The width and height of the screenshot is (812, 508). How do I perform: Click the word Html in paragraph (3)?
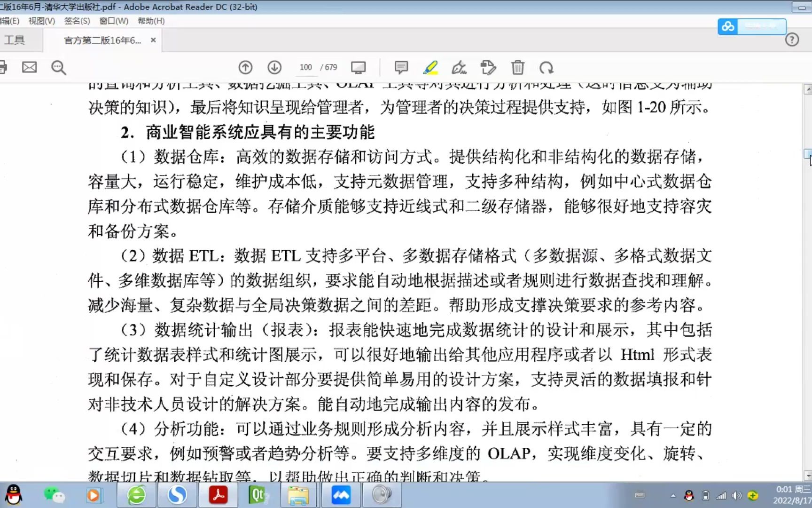tap(637, 354)
